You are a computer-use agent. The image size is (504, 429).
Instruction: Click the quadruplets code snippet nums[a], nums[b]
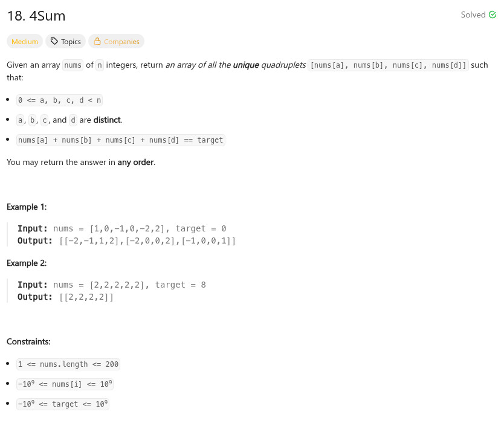pyautogui.click(x=388, y=65)
